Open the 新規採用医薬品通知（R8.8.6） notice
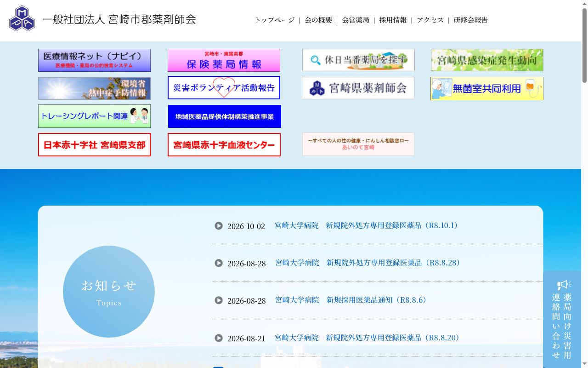The image size is (588, 368). pos(351,300)
